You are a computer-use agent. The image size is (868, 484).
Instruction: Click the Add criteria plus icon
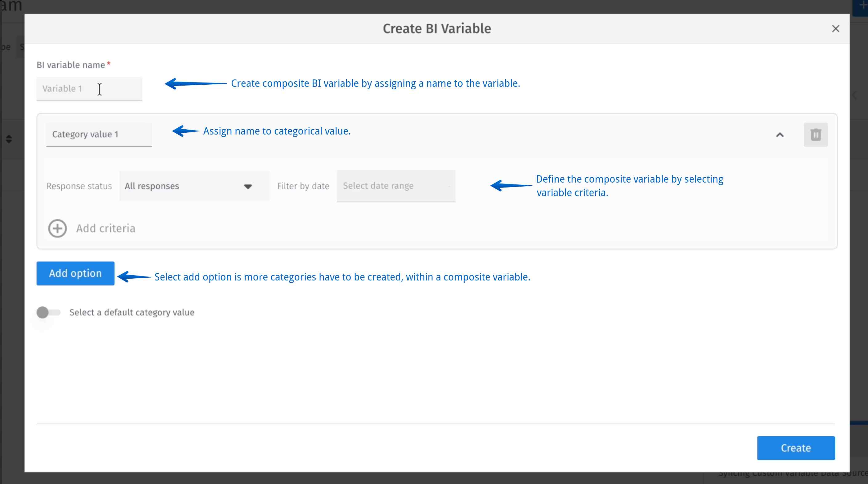click(57, 228)
